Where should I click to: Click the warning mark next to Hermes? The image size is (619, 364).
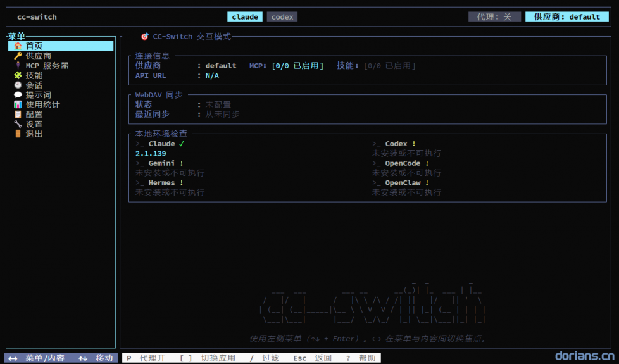[x=182, y=183]
